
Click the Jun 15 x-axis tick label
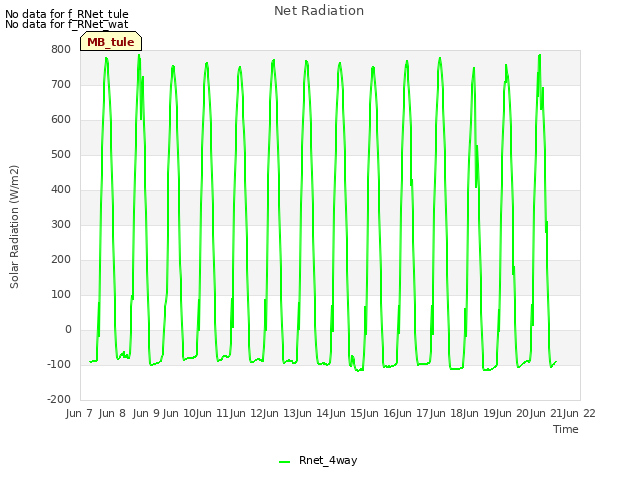pos(346,413)
